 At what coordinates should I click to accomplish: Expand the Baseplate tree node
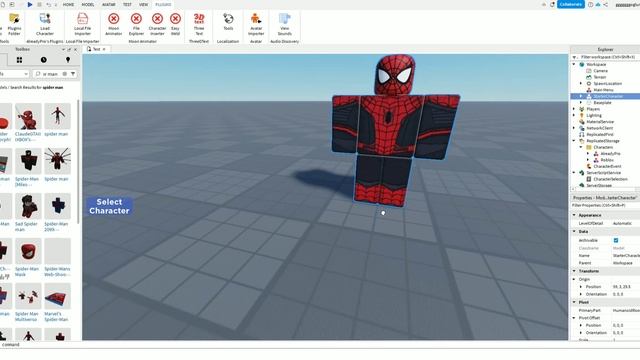click(581, 103)
